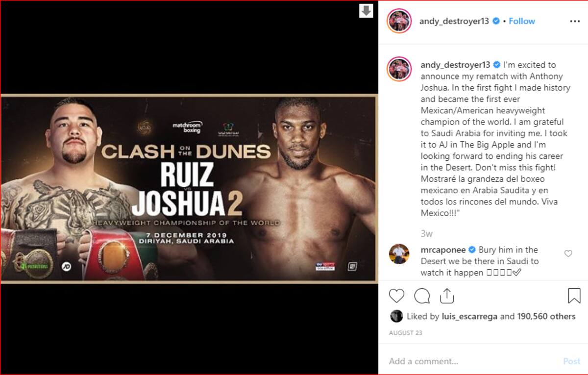This screenshot has height=375, width=588.
Task: Click the AUGUST 23 post date
Action: click(406, 333)
